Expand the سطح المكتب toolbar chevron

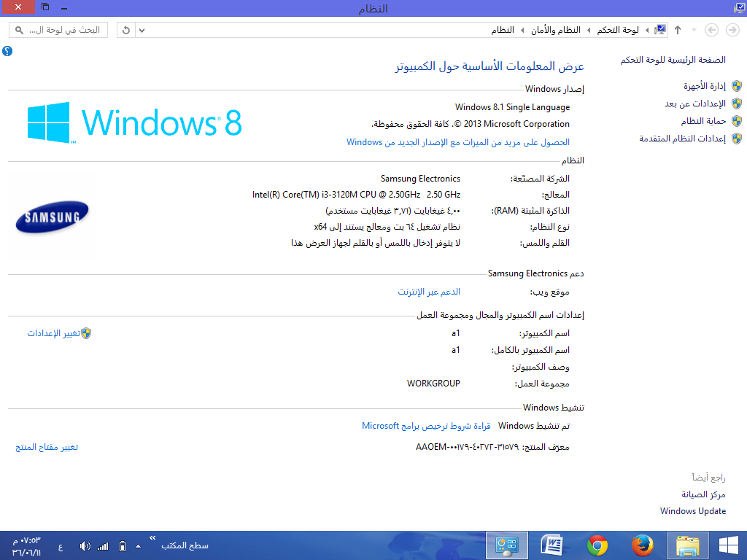[x=152, y=538]
